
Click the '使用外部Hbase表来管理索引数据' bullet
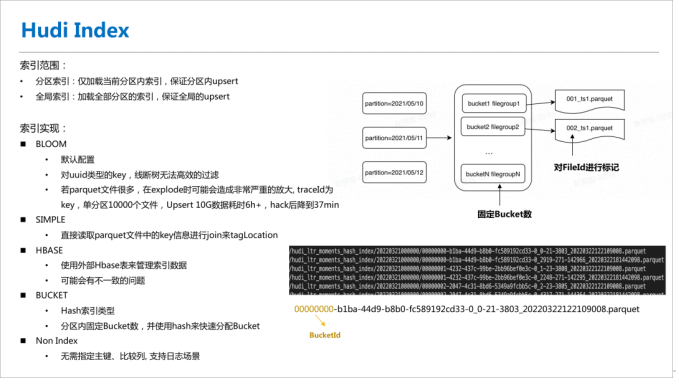click(x=123, y=265)
